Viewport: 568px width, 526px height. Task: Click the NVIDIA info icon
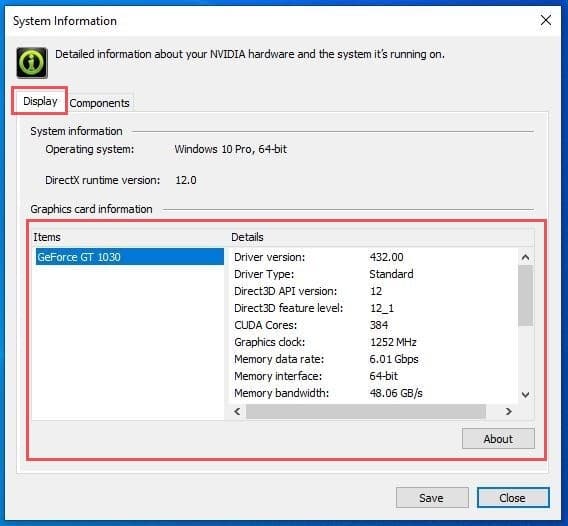[32, 63]
